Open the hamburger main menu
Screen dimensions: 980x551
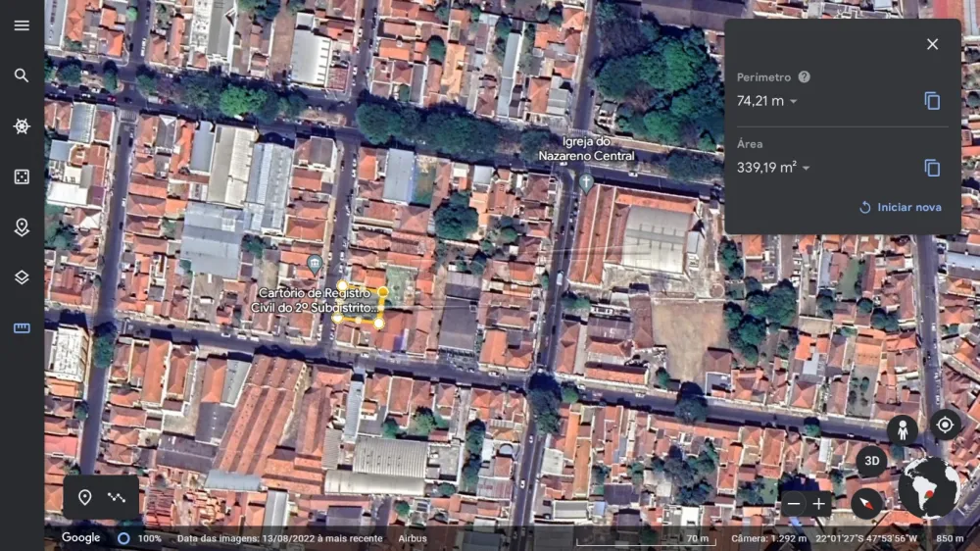tap(22, 25)
